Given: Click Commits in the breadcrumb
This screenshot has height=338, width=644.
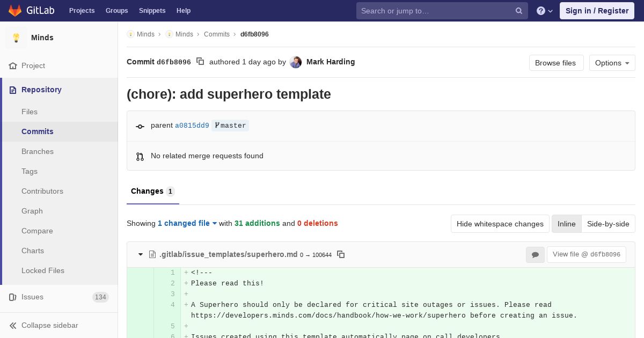Looking at the screenshot, I should [x=217, y=34].
